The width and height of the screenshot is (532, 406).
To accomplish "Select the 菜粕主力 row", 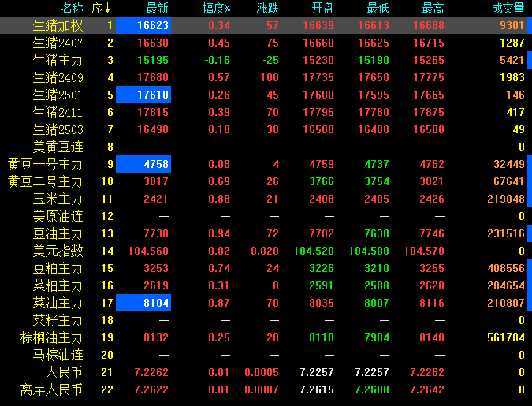I will (x=266, y=285).
